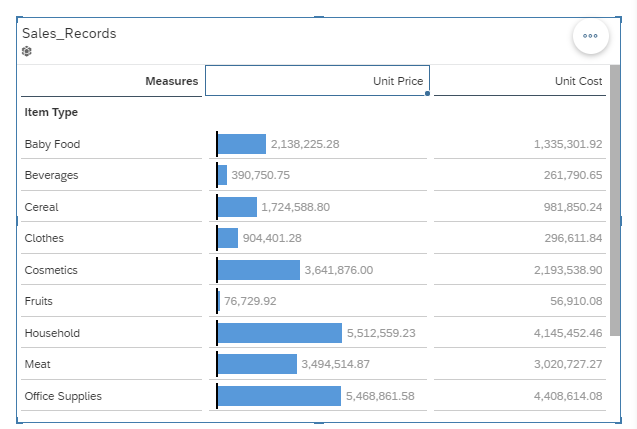Select the Unit Price column header
This screenshot has height=429, width=637.
pyautogui.click(x=316, y=81)
